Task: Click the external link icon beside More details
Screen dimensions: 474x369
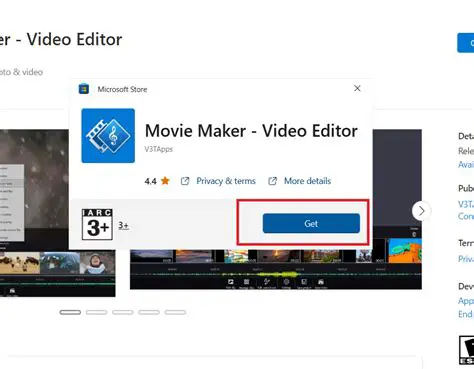Action: pyautogui.click(x=273, y=181)
